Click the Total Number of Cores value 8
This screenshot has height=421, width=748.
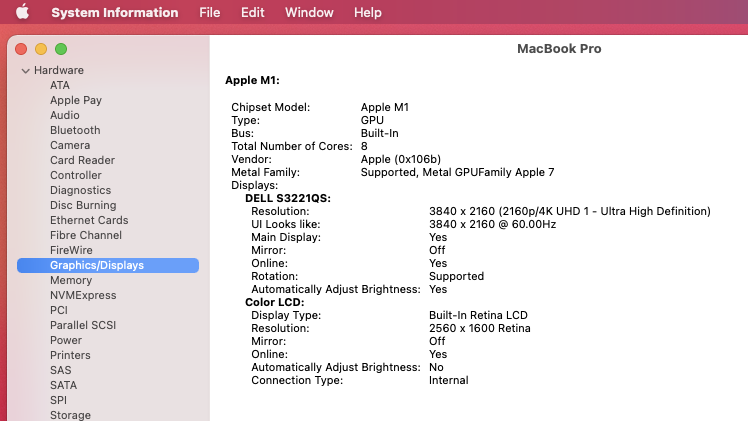[364, 146]
